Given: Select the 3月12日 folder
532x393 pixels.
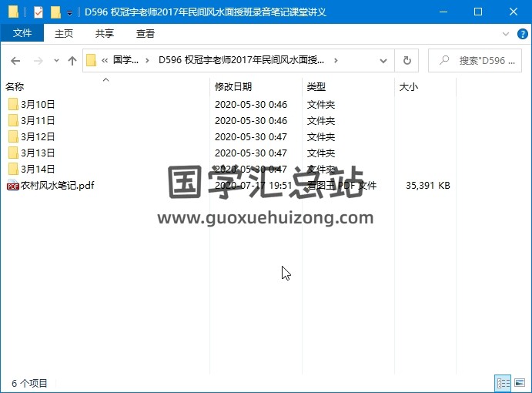Looking at the screenshot, I should [38, 136].
